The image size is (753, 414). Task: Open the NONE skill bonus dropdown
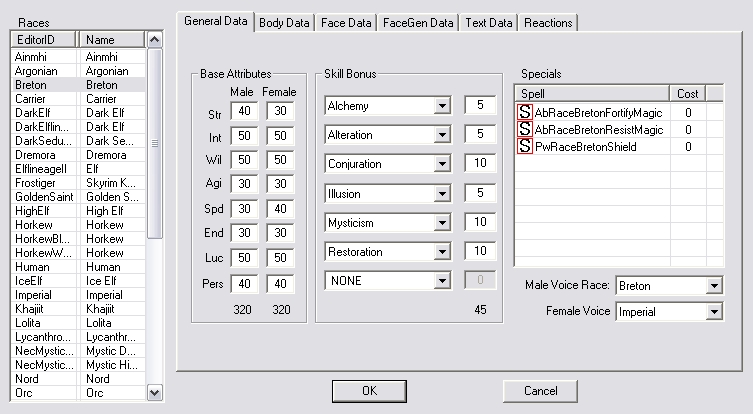point(441,282)
